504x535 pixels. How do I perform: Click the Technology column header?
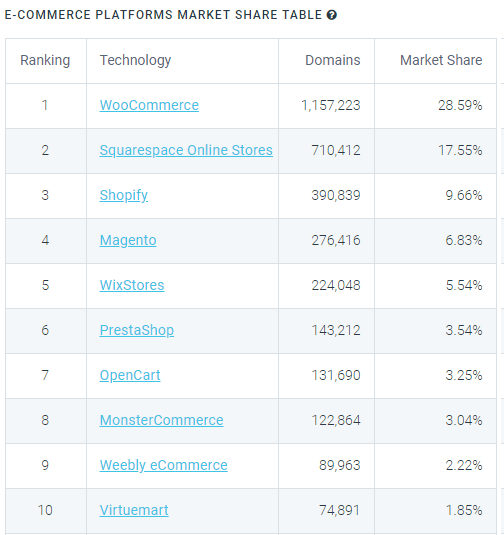[135, 60]
